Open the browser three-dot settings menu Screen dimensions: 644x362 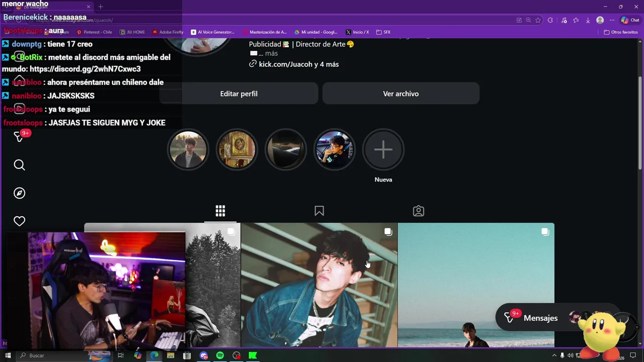coord(612,20)
